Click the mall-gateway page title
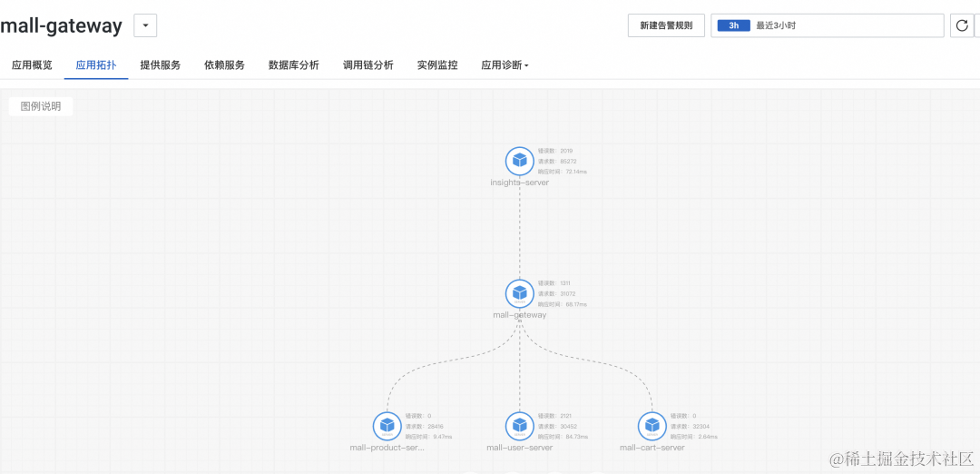 [61, 26]
